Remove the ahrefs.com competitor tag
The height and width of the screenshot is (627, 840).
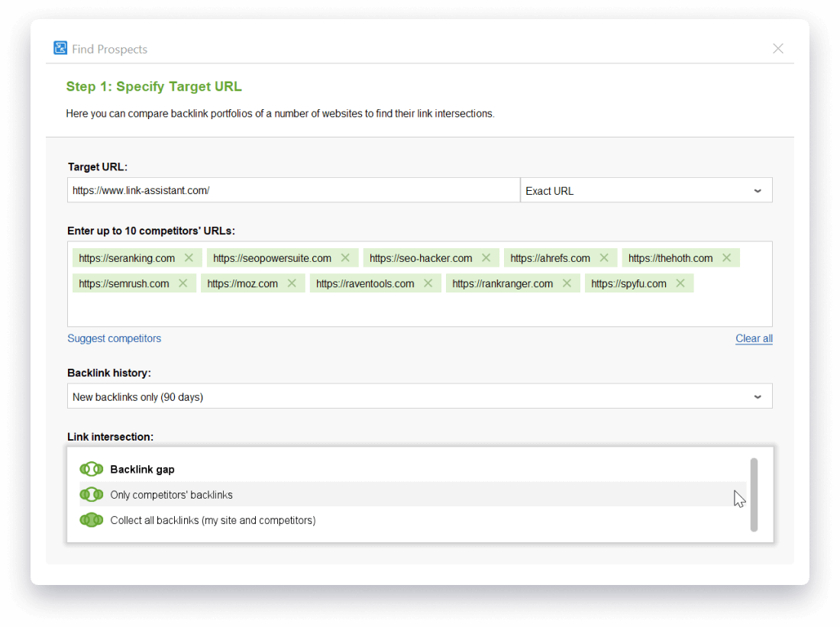pos(604,258)
